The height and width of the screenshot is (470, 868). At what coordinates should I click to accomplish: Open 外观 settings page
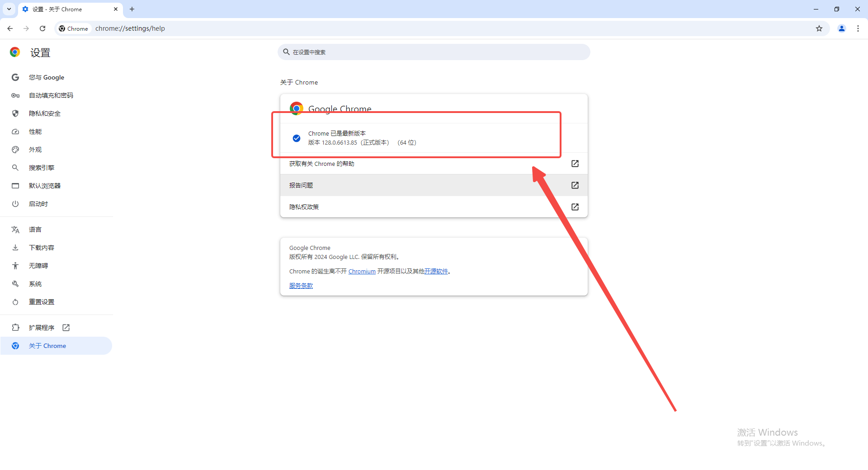57,150
